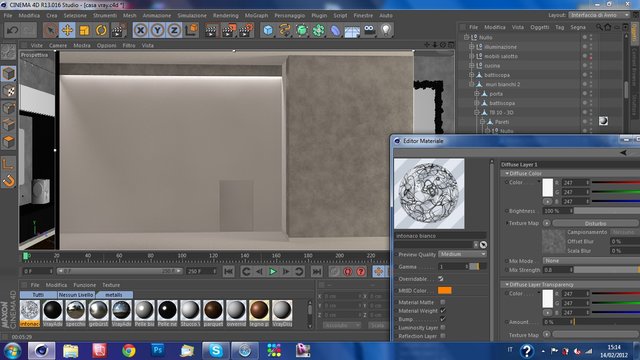Open the Preview Quality Medium dropdown
Screen dimensions: 640x360
[462, 254]
